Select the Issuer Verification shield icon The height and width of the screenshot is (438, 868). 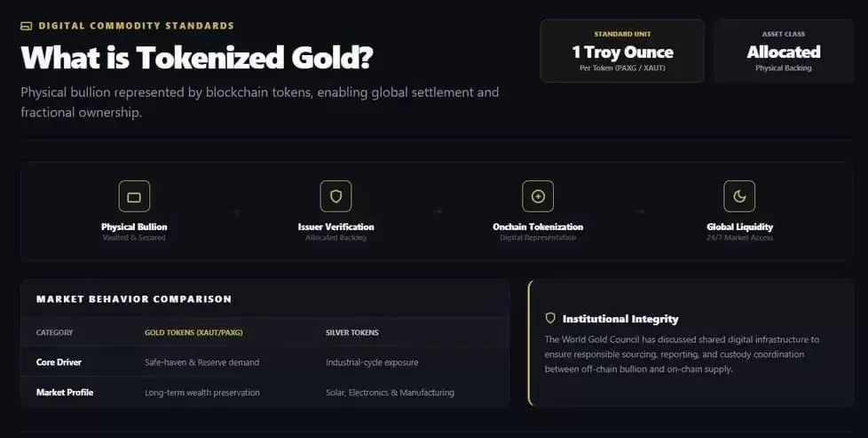[x=336, y=196]
